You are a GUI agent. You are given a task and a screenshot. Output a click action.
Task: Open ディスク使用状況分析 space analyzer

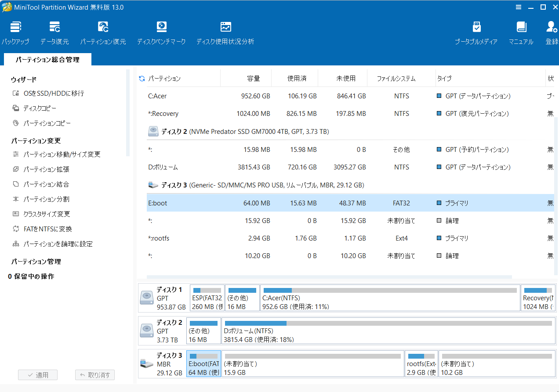point(225,33)
